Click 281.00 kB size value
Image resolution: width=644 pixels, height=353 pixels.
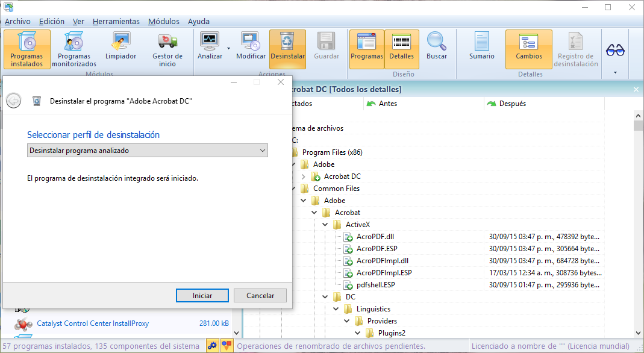pos(214,323)
